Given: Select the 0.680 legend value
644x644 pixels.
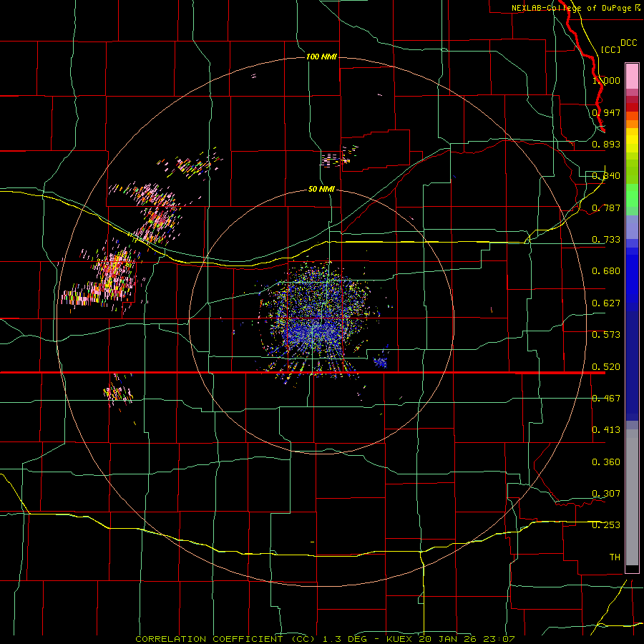Looking at the screenshot, I should click(606, 271).
